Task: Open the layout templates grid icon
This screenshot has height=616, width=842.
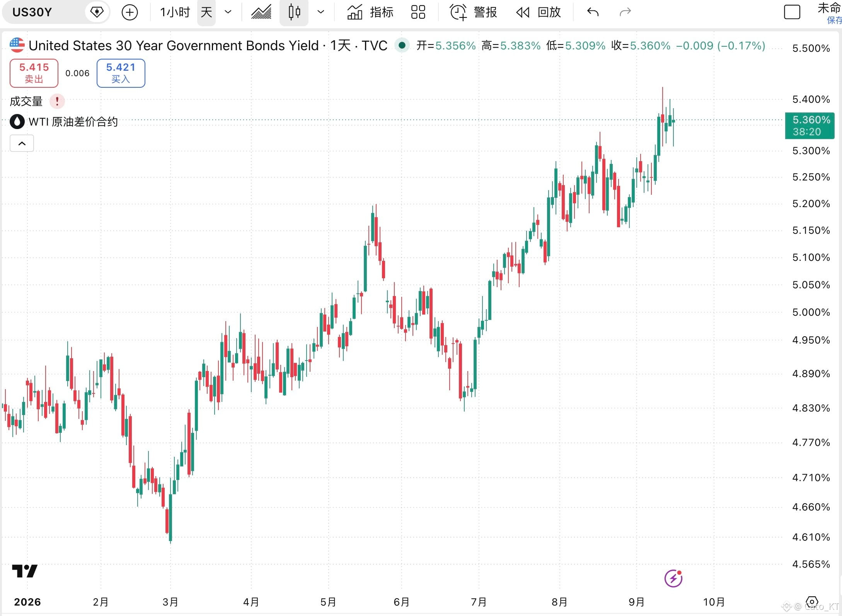Action: coord(418,12)
